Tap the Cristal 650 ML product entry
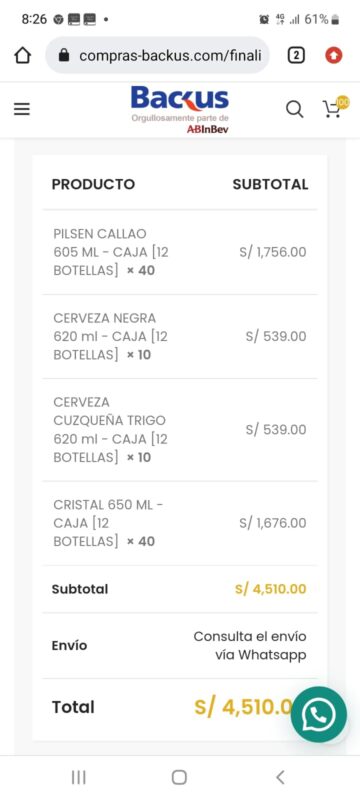Image resolution: width=360 pixels, height=800 pixels. tap(179, 523)
